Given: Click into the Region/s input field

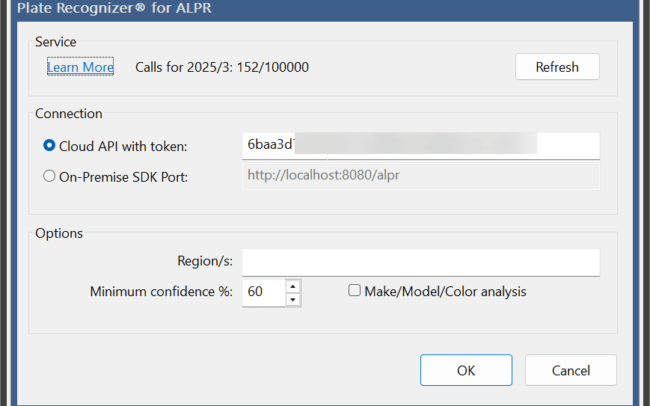Looking at the screenshot, I should (x=421, y=262).
